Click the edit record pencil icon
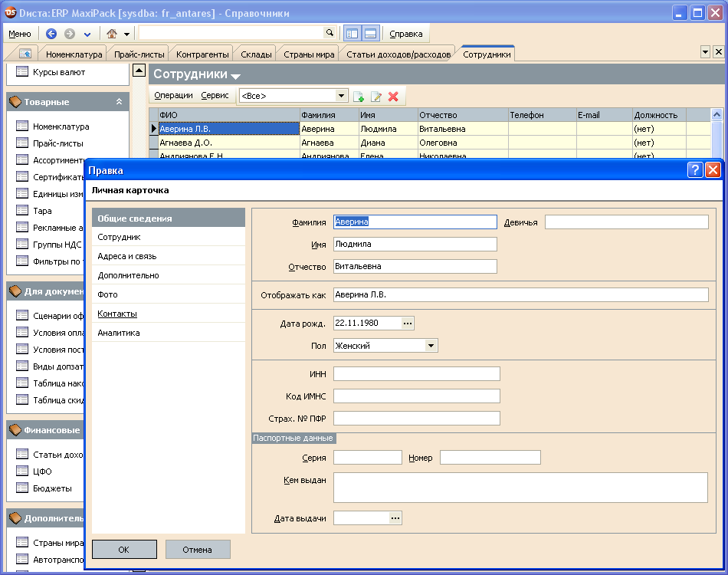The height and width of the screenshot is (575, 728). click(x=376, y=97)
